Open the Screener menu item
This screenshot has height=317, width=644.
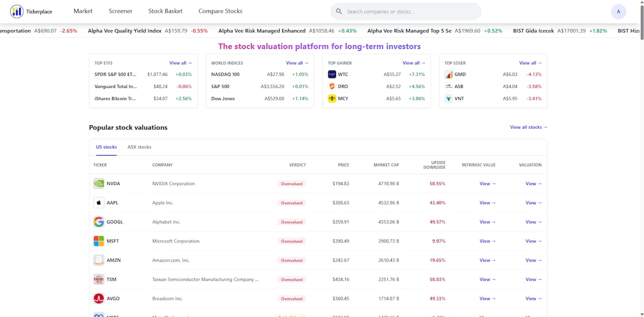coord(120,11)
